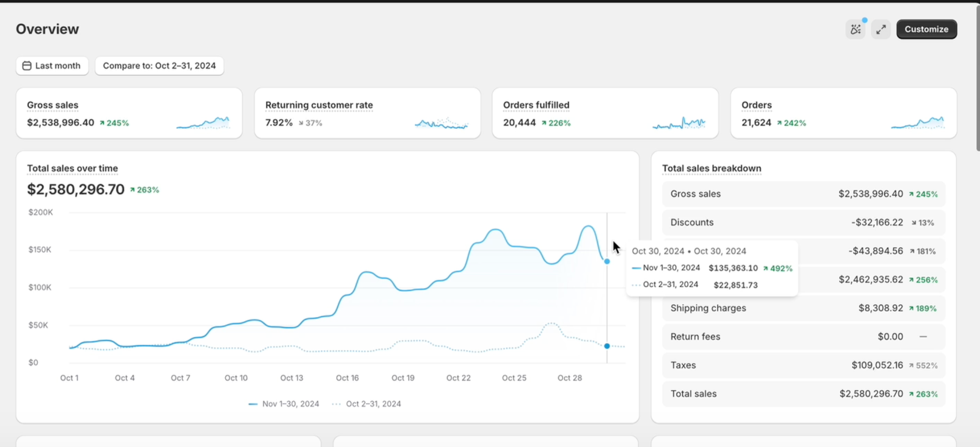Click the decline arrow beside 37%
This screenshot has width=980, height=447.
point(301,122)
